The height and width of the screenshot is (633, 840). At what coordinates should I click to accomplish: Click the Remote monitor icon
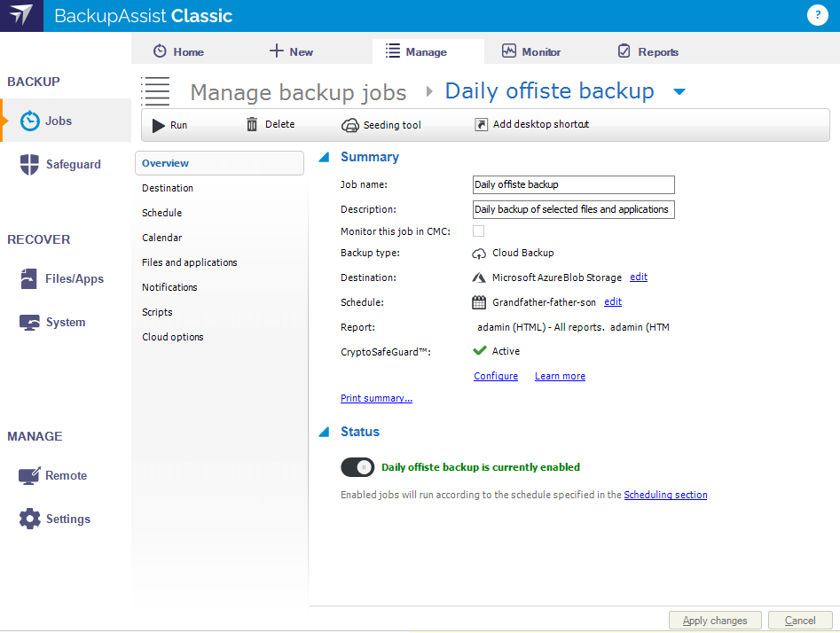click(x=29, y=475)
